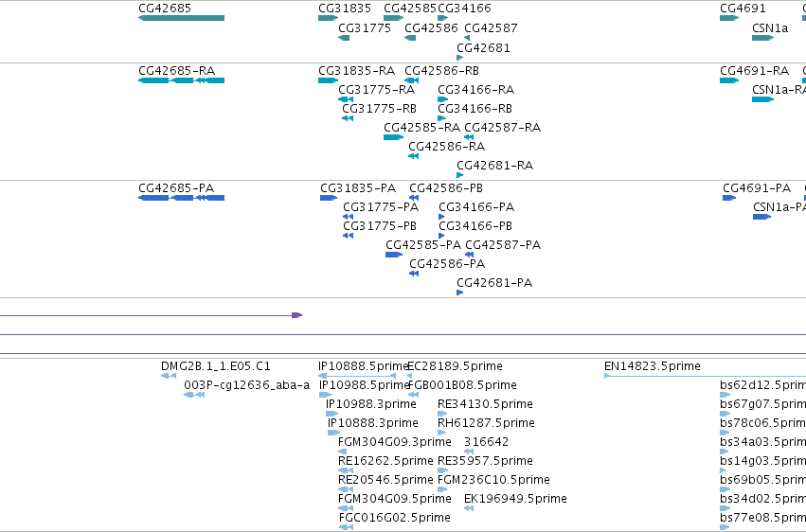Select the CG34166-RB transcript

(x=441, y=118)
